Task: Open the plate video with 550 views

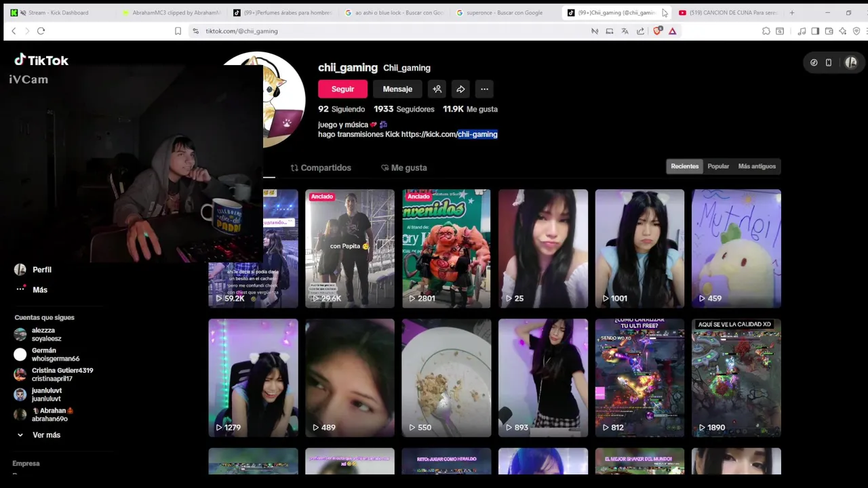Action: [446, 378]
